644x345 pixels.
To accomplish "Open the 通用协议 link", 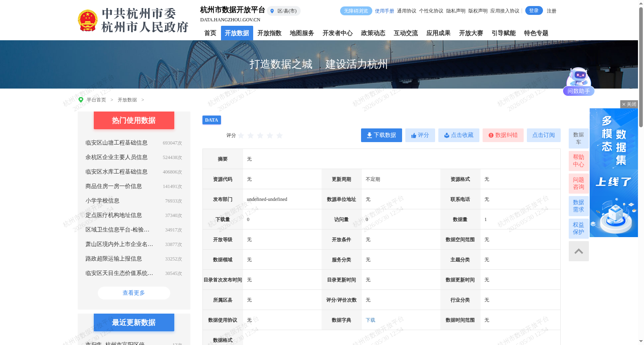I will 407,11.
